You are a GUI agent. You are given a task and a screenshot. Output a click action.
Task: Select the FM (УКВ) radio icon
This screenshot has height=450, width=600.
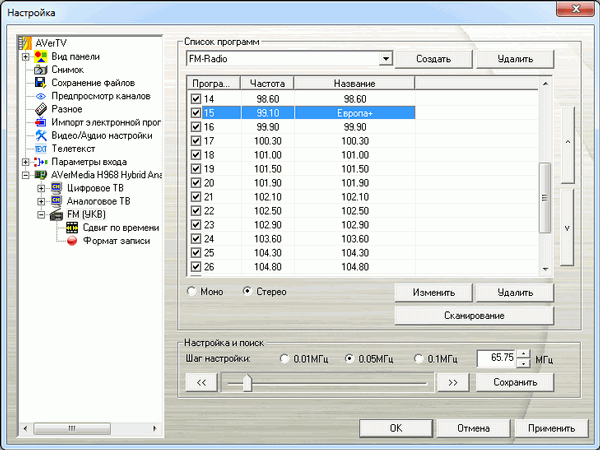(x=56, y=214)
